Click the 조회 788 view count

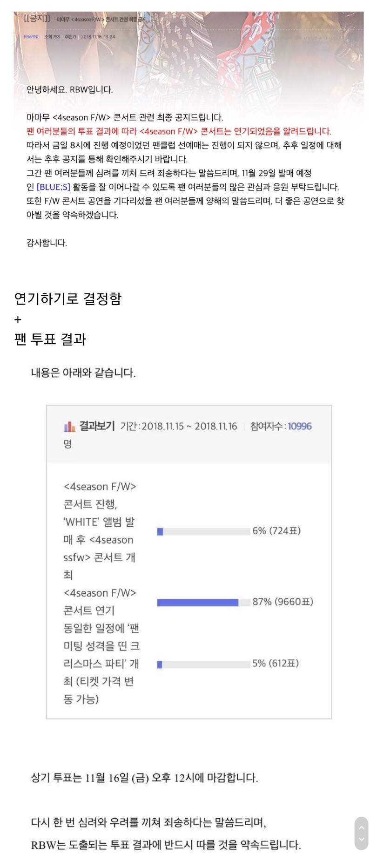(52, 37)
